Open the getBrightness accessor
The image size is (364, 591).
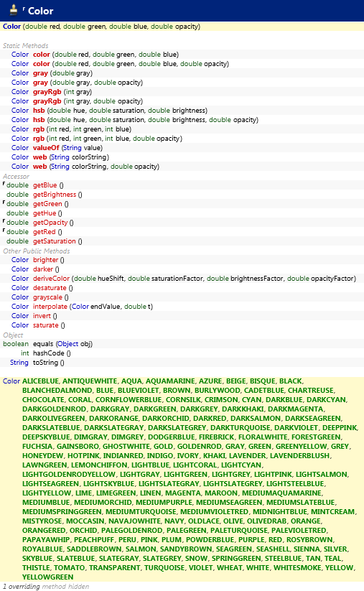pos(55,195)
